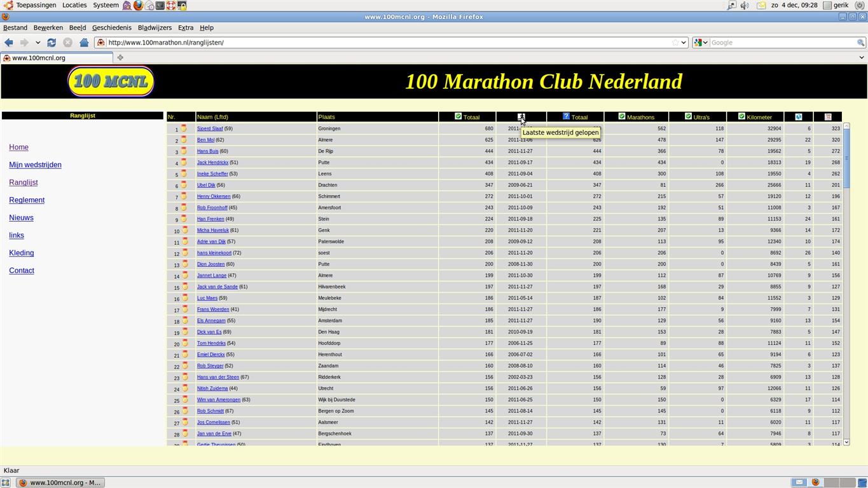Open the back/forward history dropdown
868x488 pixels.
click(x=38, y=43)
